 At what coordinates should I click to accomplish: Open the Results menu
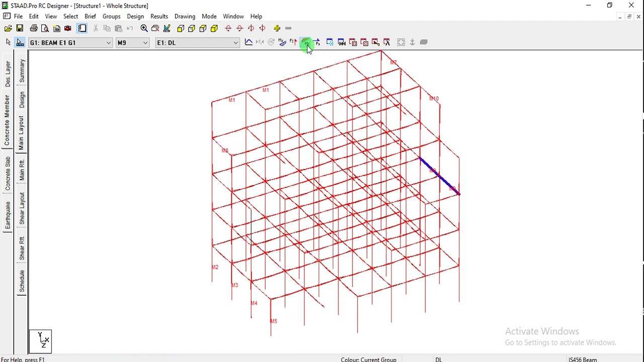point(159,17)
